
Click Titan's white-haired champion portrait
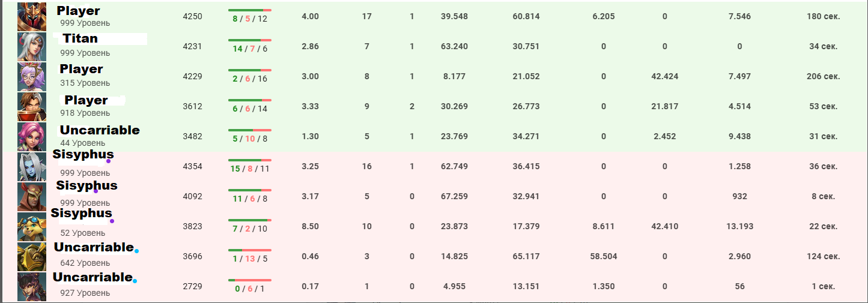(x=32, y=46)
